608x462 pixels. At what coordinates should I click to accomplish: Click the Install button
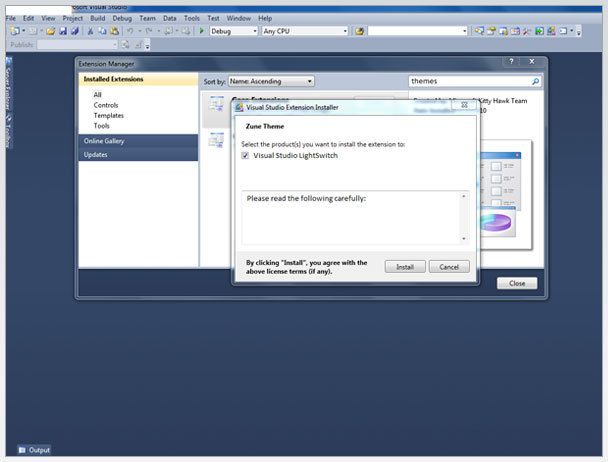click(x=405, y=267)
